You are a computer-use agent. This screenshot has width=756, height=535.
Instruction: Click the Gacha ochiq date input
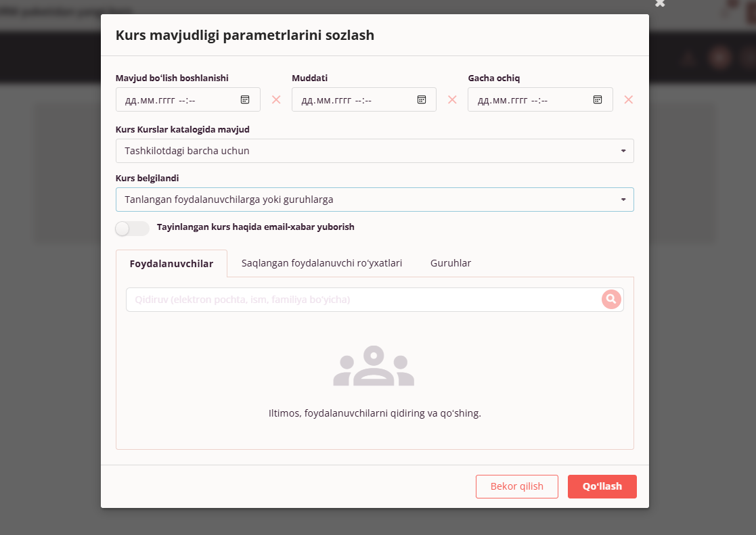540,100
